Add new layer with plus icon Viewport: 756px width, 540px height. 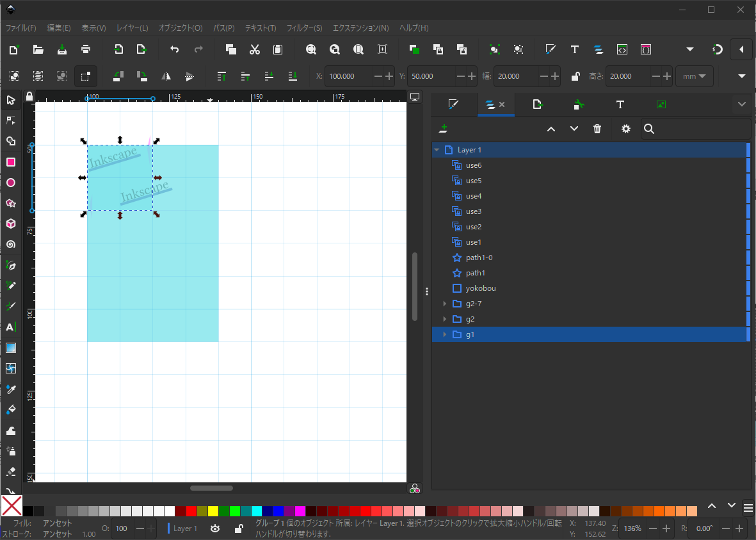coord(443,129)
